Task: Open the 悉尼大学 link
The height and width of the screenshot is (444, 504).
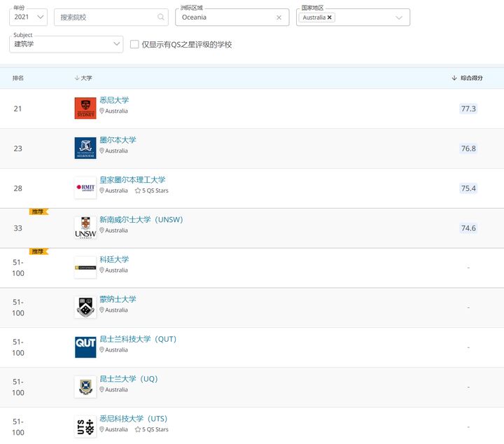Action: (x=114, y=100)
